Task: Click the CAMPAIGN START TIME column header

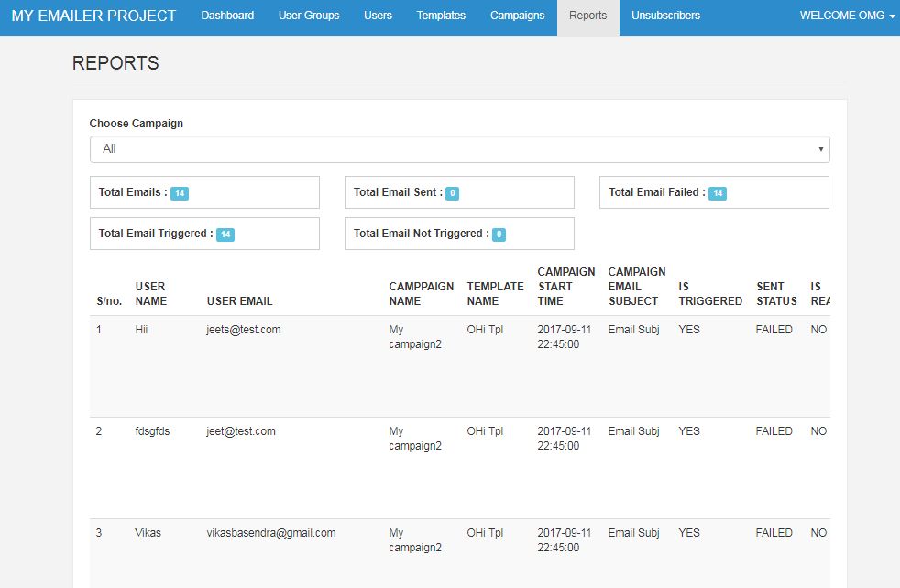Action: (565, 286)
